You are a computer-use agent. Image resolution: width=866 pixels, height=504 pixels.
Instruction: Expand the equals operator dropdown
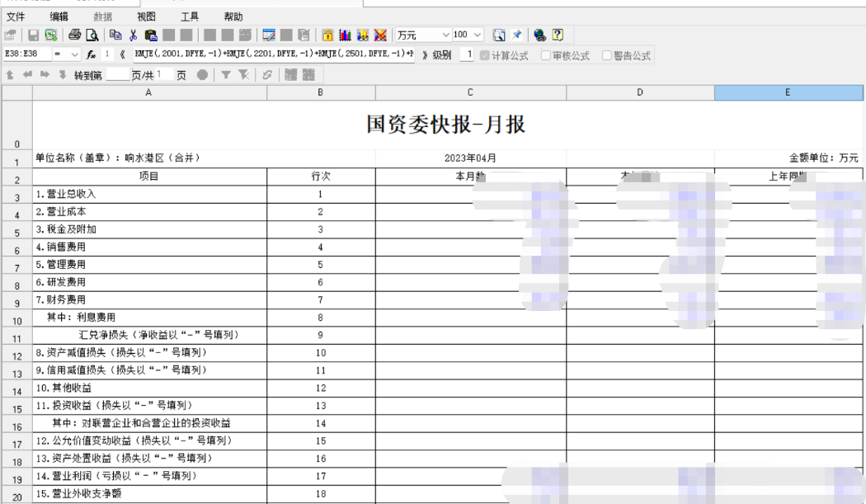(75, 55)
